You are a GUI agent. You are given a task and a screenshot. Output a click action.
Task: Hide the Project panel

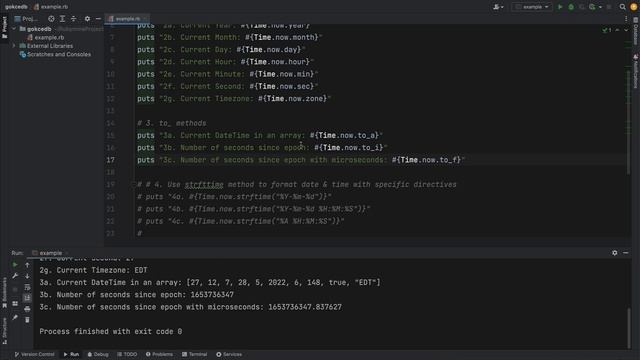(x=98, y=19)
